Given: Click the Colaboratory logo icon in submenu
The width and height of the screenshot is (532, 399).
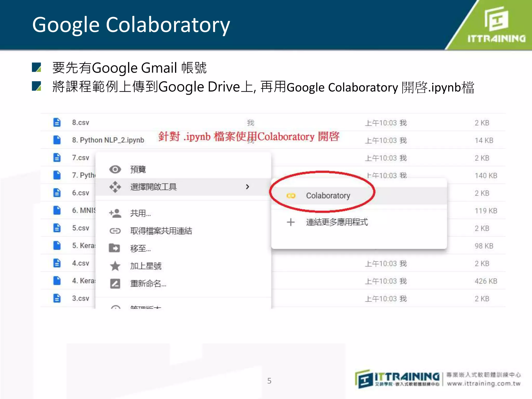Looking at the screenshot, I should [291, 196].
